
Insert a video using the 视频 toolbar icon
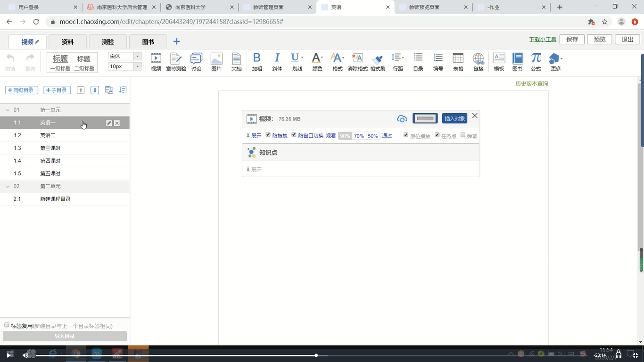(x=156, y=62)
